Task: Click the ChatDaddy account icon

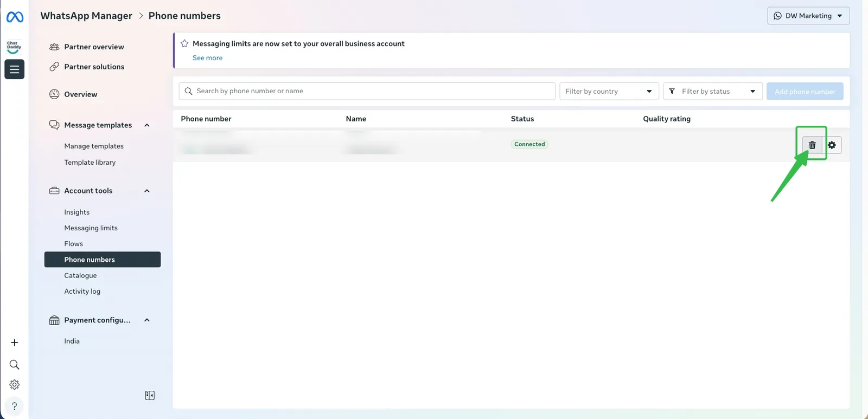Action: (14, 47)
